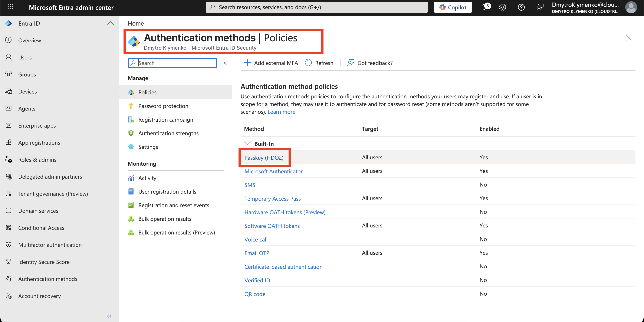644x322 pixels.
Task: Open Voice call policy
Action: [256, 240]
